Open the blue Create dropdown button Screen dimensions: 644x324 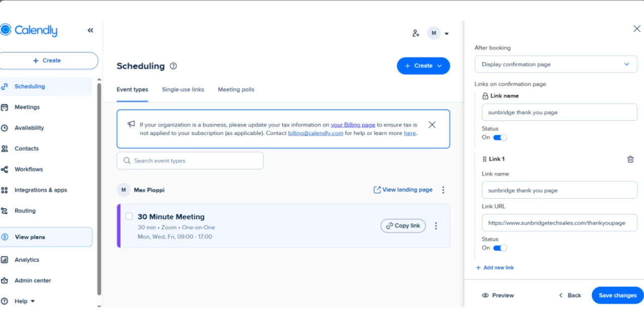coord(423,66)
